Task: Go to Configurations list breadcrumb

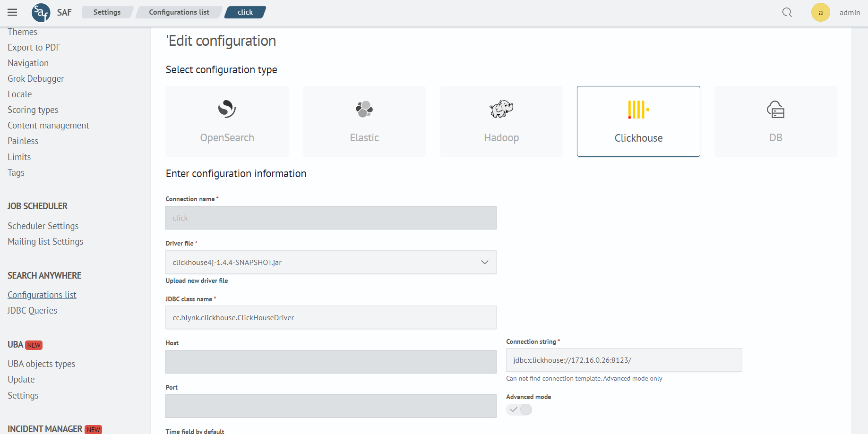Action: click(179, 12)
